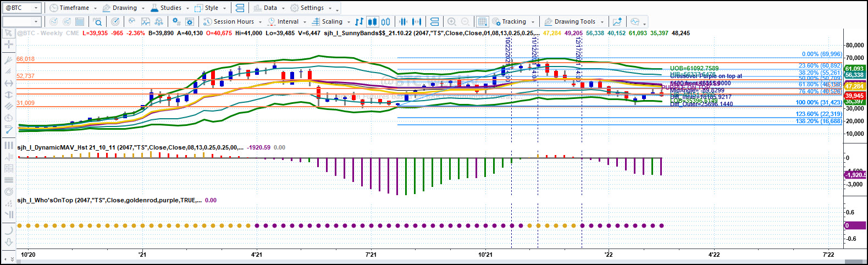Click the stacked-panels icon next to Scaling bar tools
Screen dimensions: 868x265
pos(434,21)
